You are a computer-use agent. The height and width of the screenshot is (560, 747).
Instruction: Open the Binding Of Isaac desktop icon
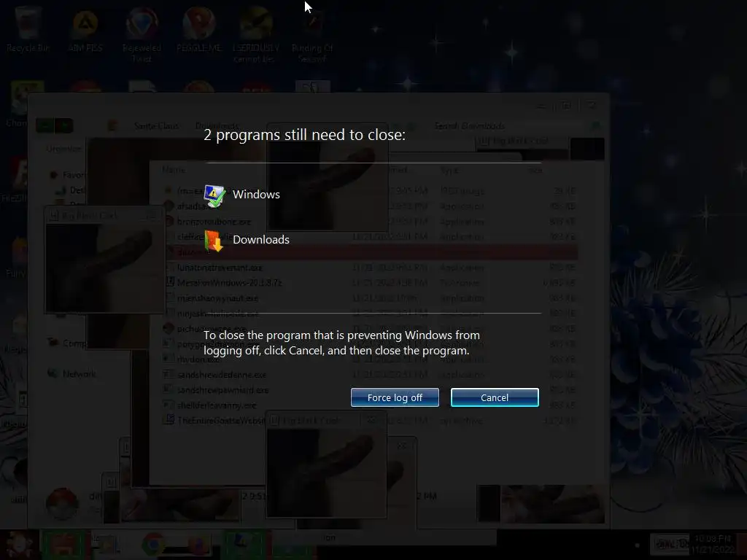click(x=312, y=37)
